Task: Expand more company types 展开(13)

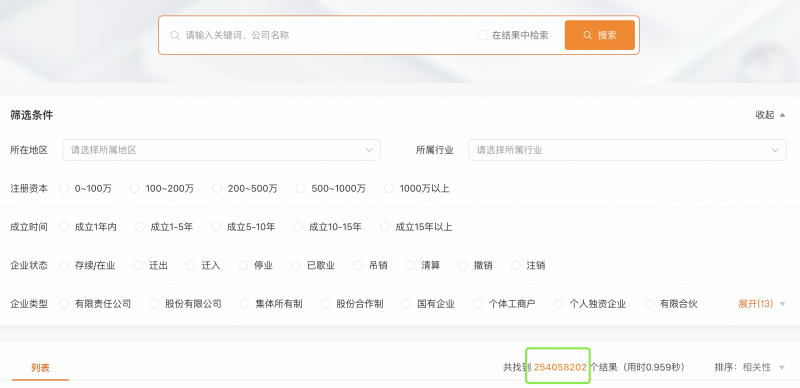Action: click(x=761, y=304)
